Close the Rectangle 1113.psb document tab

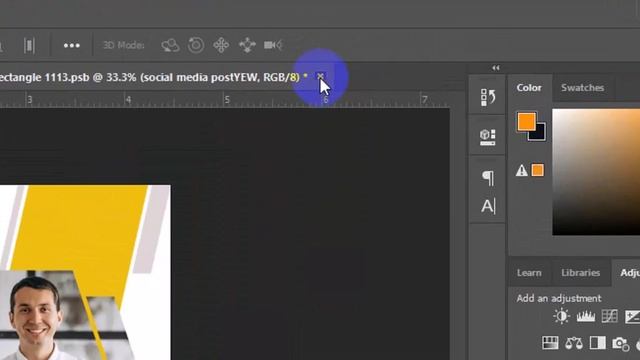click(x=320, y=76)
